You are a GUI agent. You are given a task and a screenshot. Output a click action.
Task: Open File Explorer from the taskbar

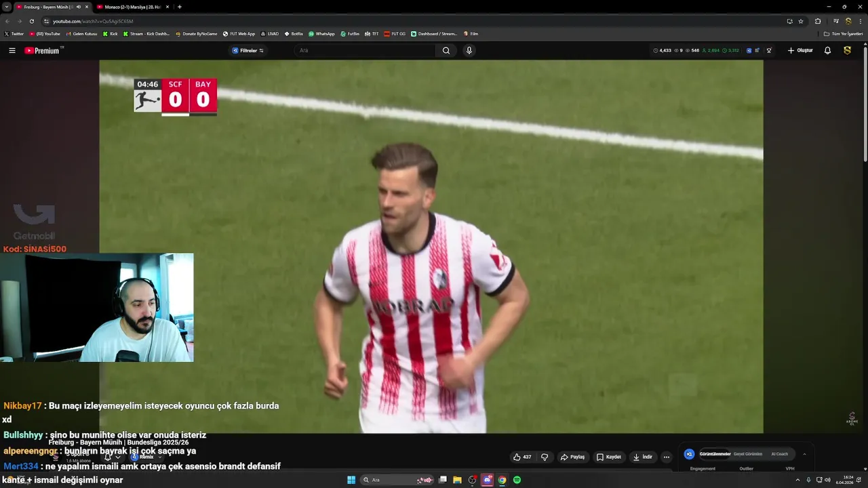click(457, 480)
